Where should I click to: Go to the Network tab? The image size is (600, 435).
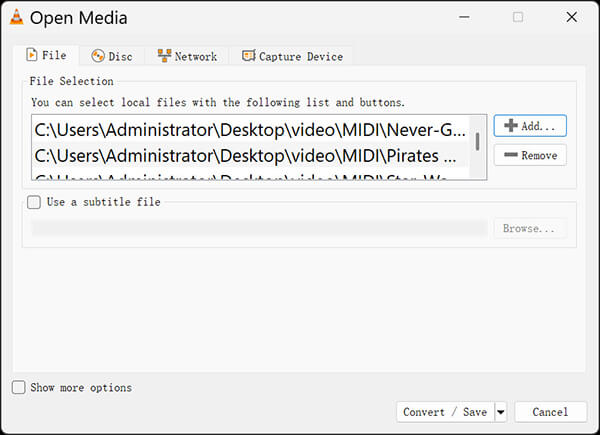[x=187, y=56]
